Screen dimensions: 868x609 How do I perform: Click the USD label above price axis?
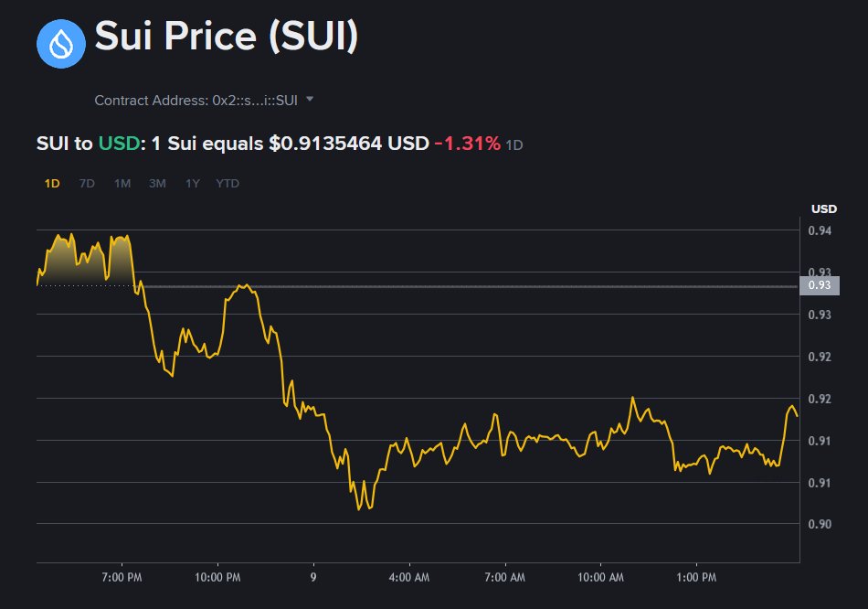pyautogui.click(x=823, y=209)
